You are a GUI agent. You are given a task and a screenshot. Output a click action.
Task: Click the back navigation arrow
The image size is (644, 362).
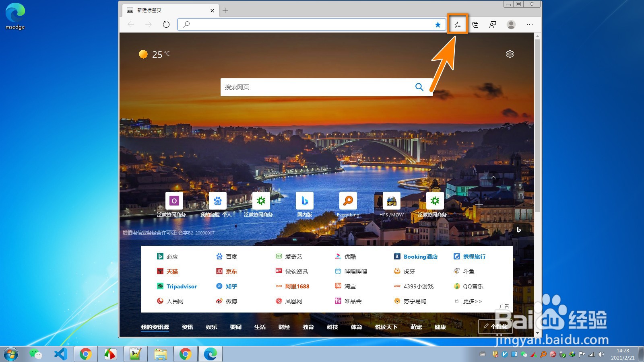131,25
